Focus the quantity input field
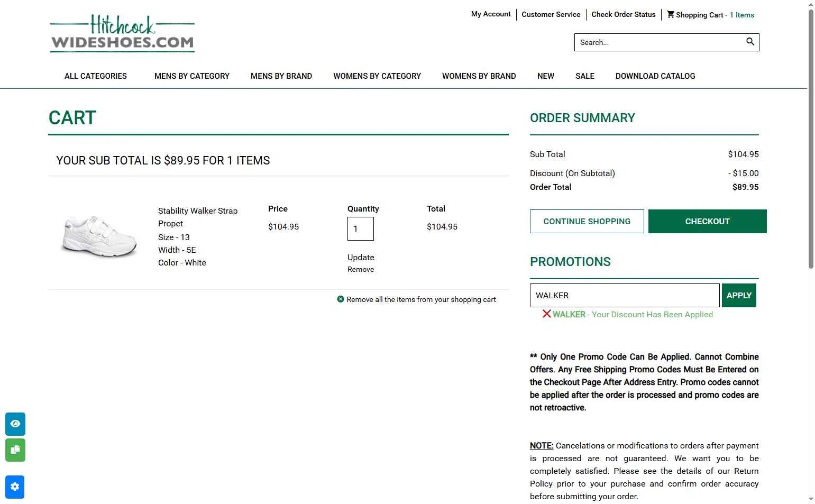 coord(361,228)
